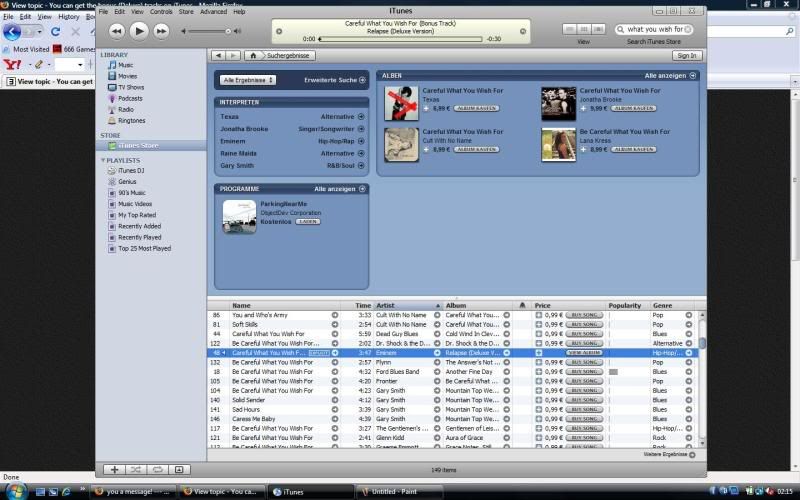The image size is (800, 500).
Task: Click the create playlist plus button
Action: click(x=114, y=469)
